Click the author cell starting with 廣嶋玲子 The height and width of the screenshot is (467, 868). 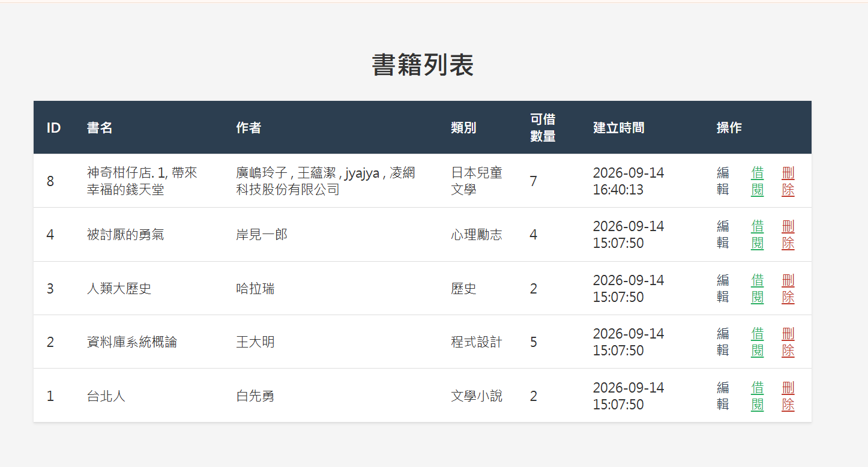[x=326, y=181]
